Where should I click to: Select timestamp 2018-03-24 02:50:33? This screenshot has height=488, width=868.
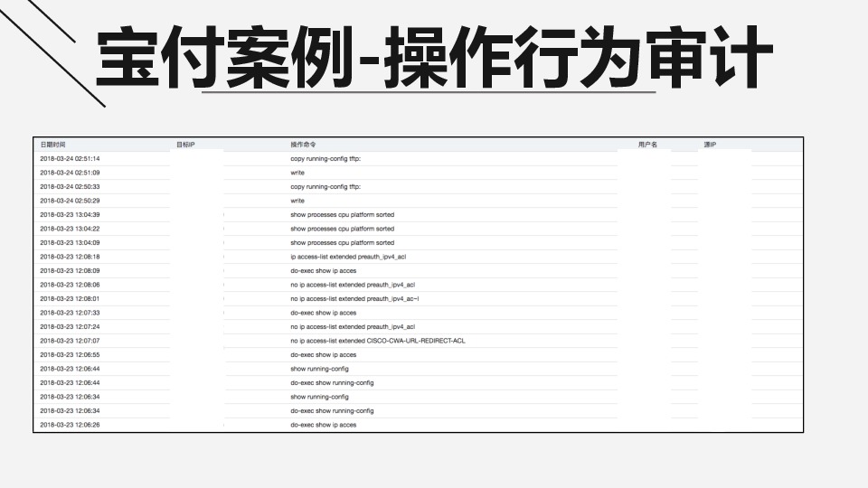pos(70,186)
